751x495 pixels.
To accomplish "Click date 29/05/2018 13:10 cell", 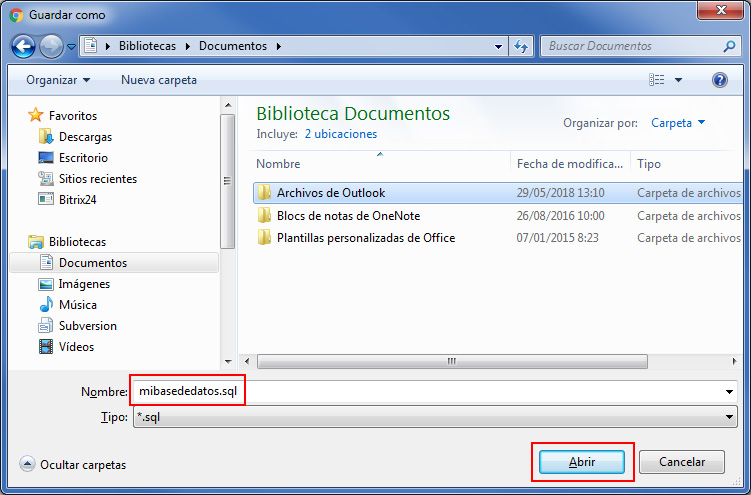I will 560,193.
